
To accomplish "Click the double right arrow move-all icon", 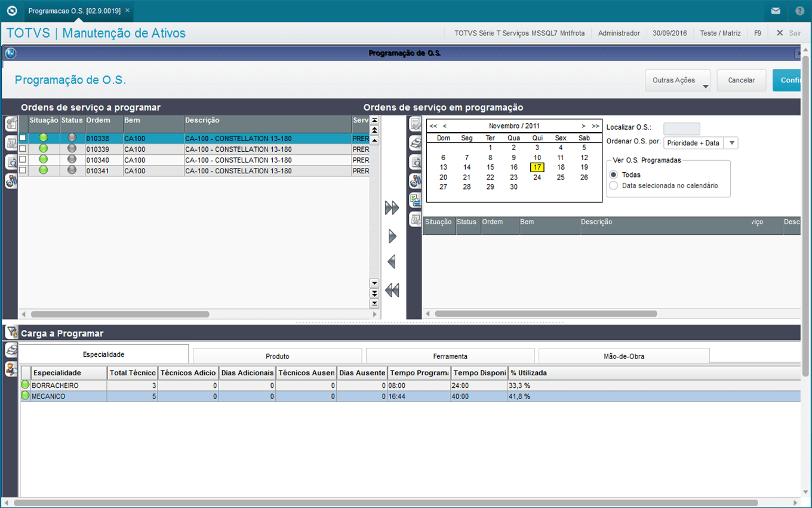I will point(392,208).
